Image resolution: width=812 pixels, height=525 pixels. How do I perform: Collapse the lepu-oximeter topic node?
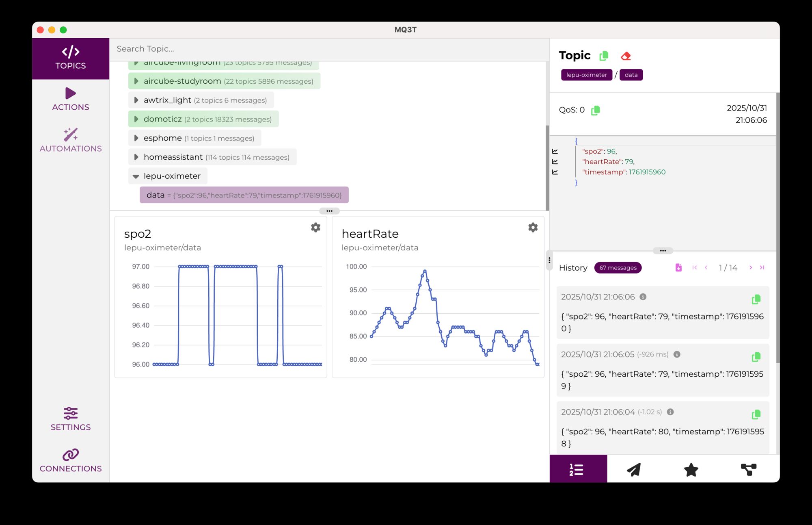[x=136, y=176]
